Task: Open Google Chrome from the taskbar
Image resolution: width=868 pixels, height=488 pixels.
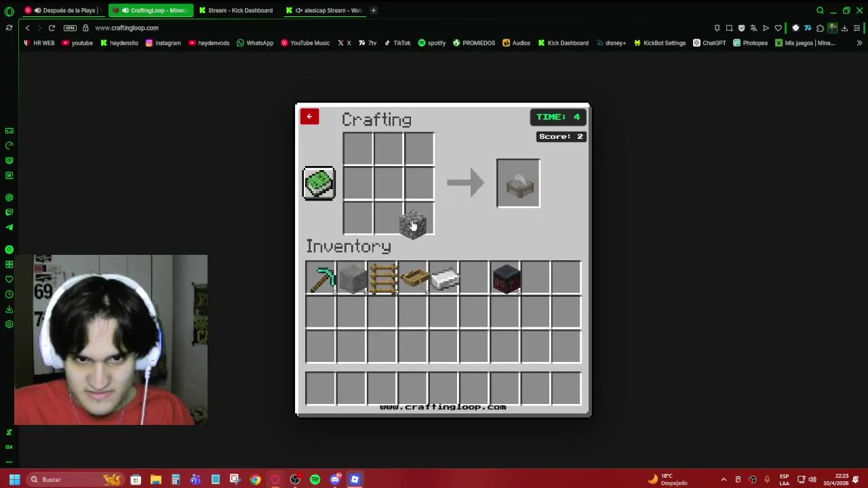Action: [x=255, y=479]
